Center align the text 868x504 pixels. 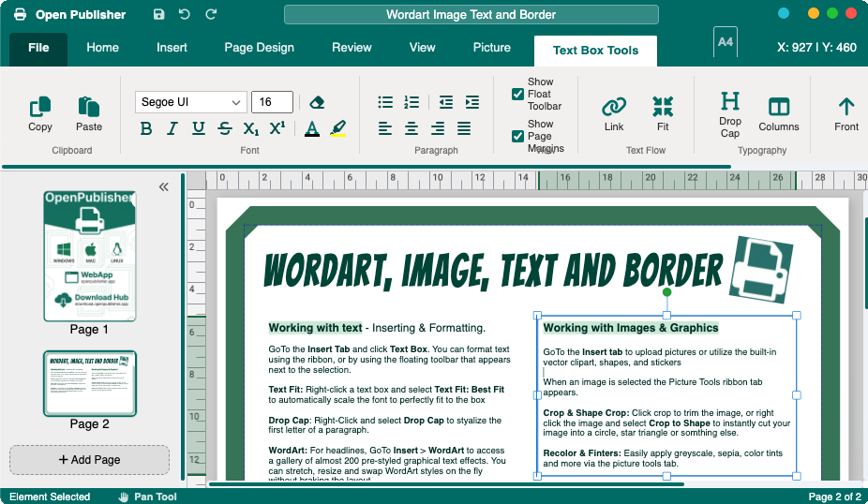(x=412, y=129)
